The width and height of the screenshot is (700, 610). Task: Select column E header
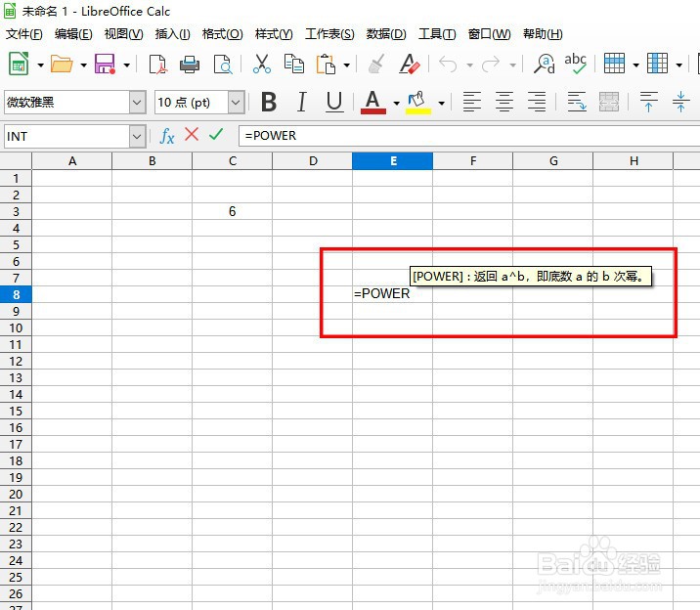tap(392, 161)
